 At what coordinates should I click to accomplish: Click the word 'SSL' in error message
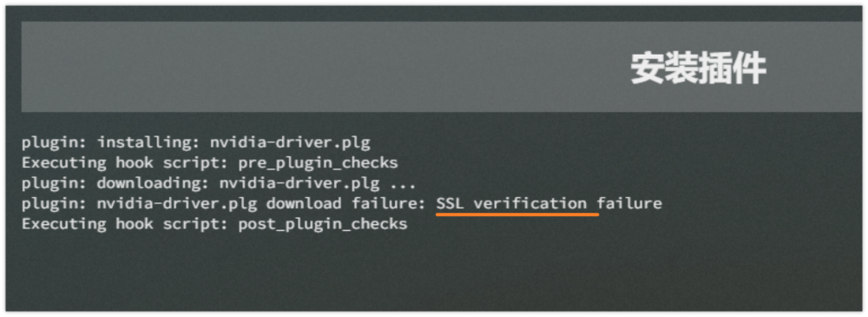(450, 203)
